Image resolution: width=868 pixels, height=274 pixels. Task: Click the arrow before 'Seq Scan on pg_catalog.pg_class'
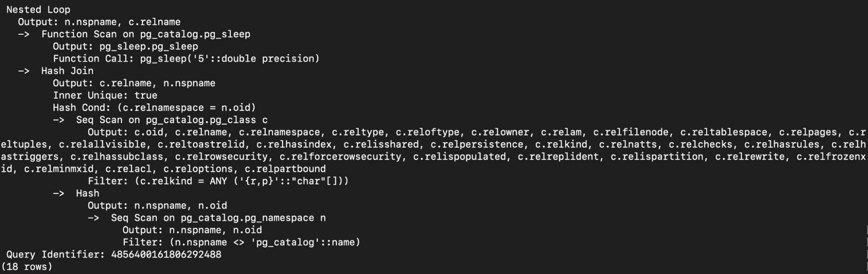pos(59,120)
